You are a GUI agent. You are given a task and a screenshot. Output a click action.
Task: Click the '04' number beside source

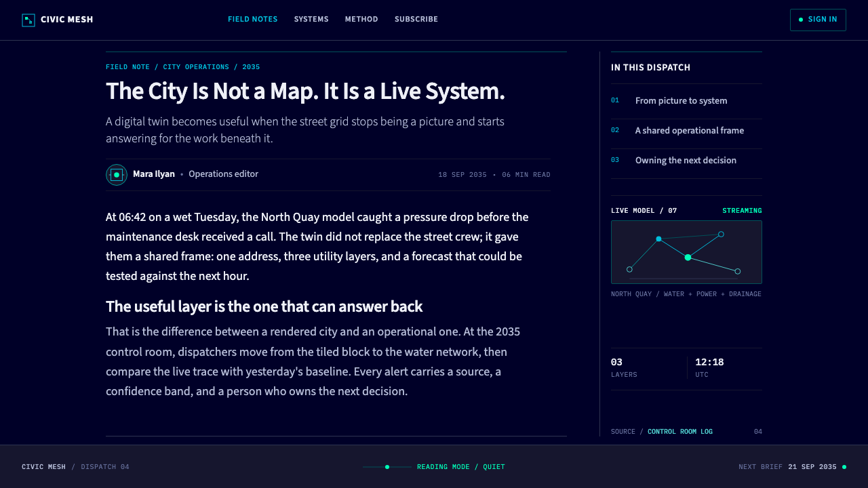758,432
